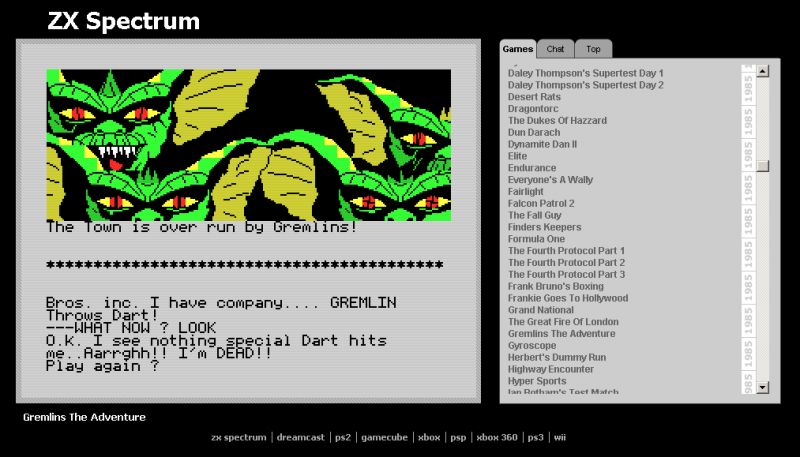Click the Gremlins The Adventure caption below emulator
800x457 pixels.
point(84,417)
